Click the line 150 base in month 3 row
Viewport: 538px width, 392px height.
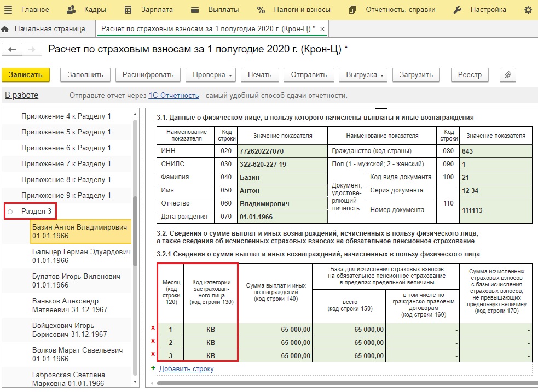[349, 356]
